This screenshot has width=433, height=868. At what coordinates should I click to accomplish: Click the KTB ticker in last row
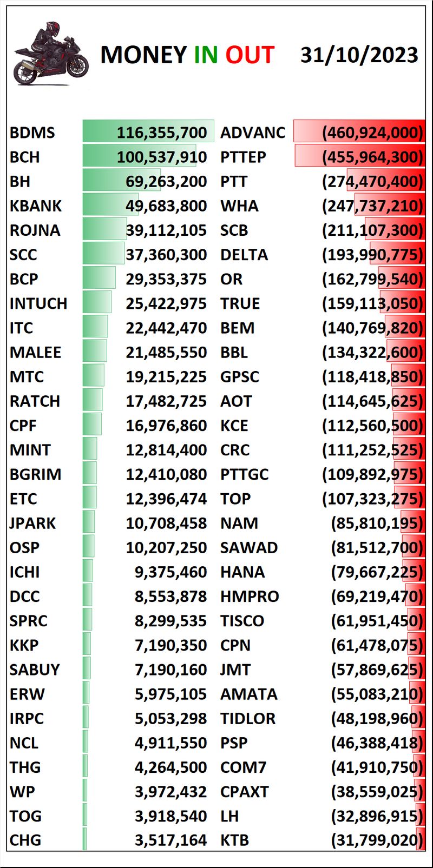click(234, 840)
